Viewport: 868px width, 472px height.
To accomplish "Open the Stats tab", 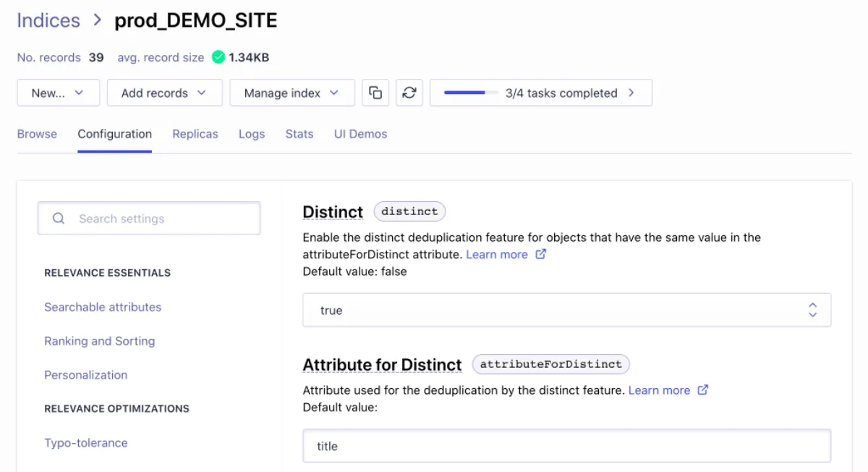I will coord(299,134).
